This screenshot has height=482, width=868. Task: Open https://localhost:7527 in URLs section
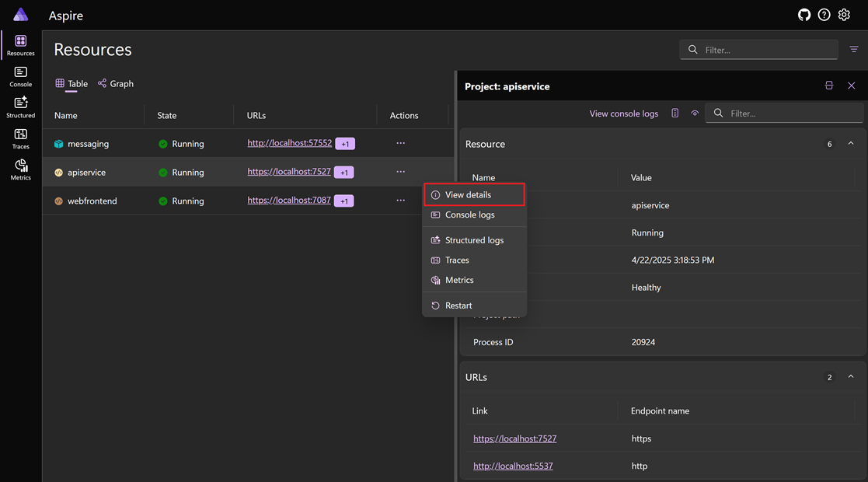pos(515,438)
